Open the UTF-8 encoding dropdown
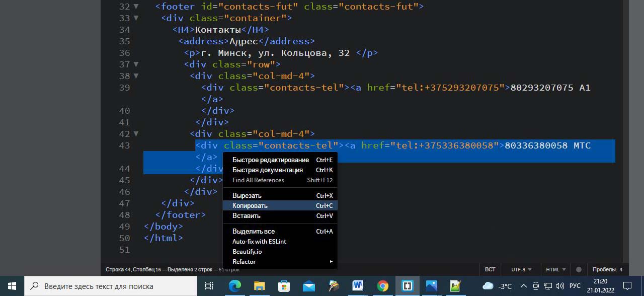The image size is (644, 296). pyautogui.click(x=521, y=270)
